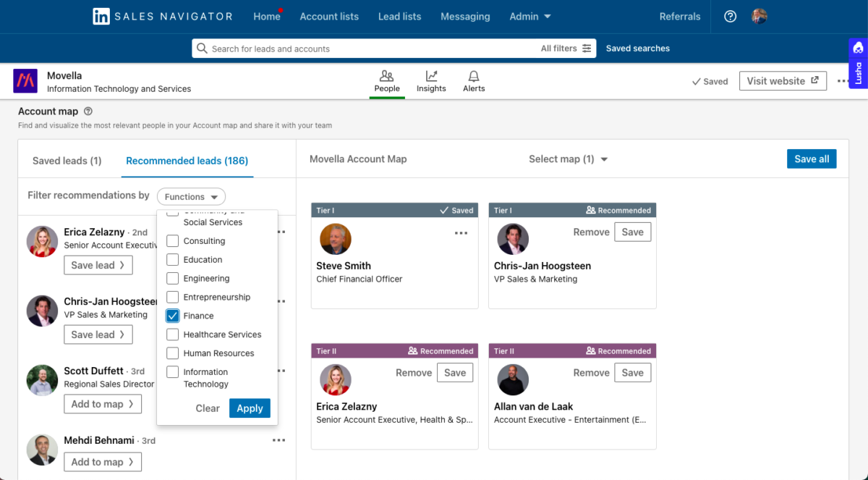Image resolution: width=868 pixels, height=480 pixels.
Task: Expand the Select map dropdown
Action: click(569, 159)
